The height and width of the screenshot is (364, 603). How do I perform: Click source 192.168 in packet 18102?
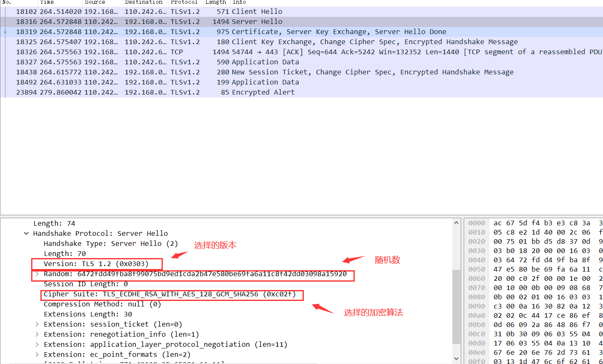101,12
